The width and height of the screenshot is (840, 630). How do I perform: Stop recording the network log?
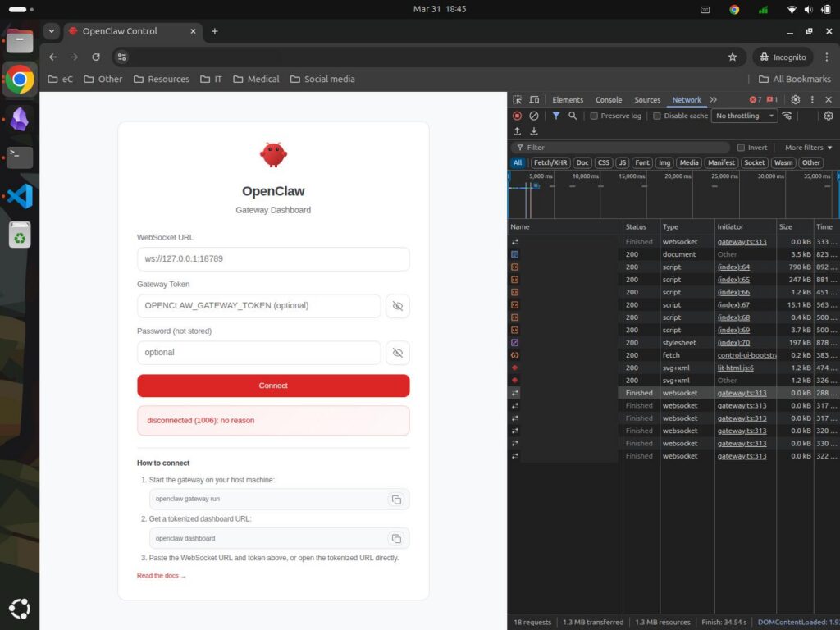(x=517, y=116)
